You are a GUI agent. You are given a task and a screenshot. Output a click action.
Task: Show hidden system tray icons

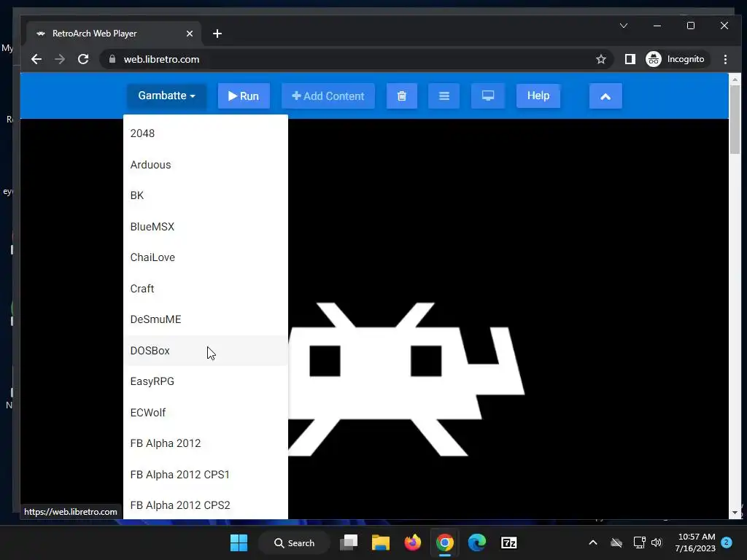point(593,542)
